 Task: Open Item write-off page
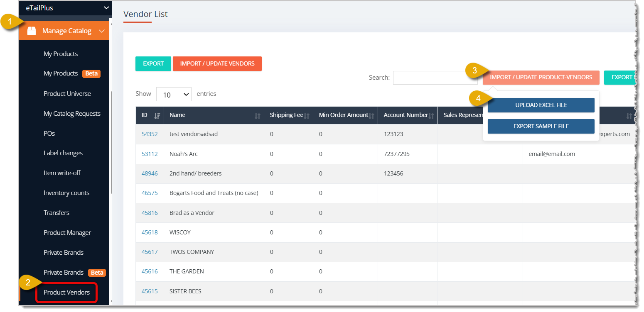click(62, 173)
